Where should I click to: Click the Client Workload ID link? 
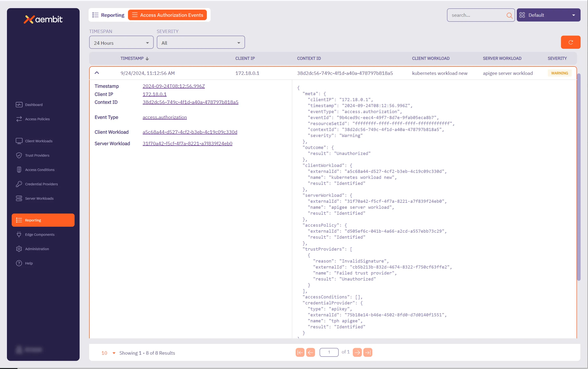coord(190,132)
